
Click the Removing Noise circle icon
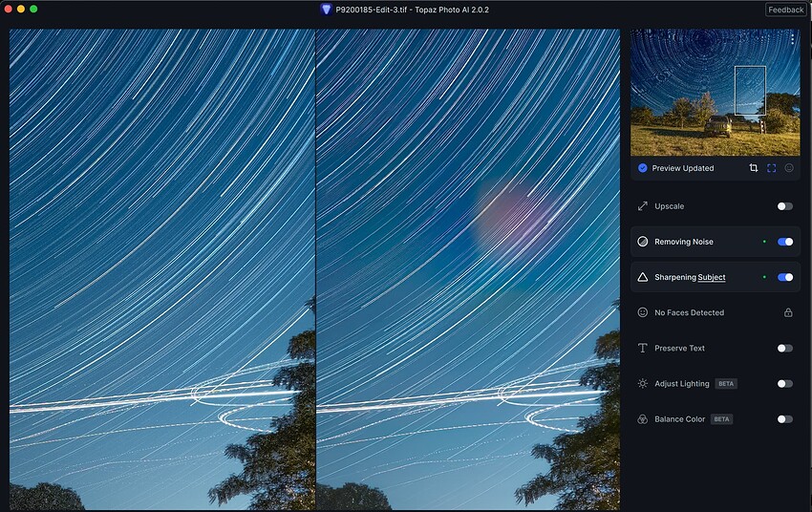click(x=643, y=242)
